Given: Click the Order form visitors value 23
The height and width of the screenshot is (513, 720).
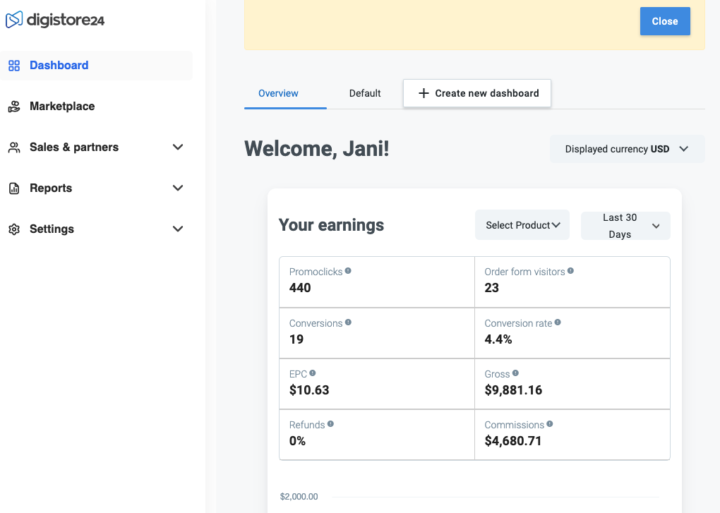Looking at the screenshot, I should [491, 288].
